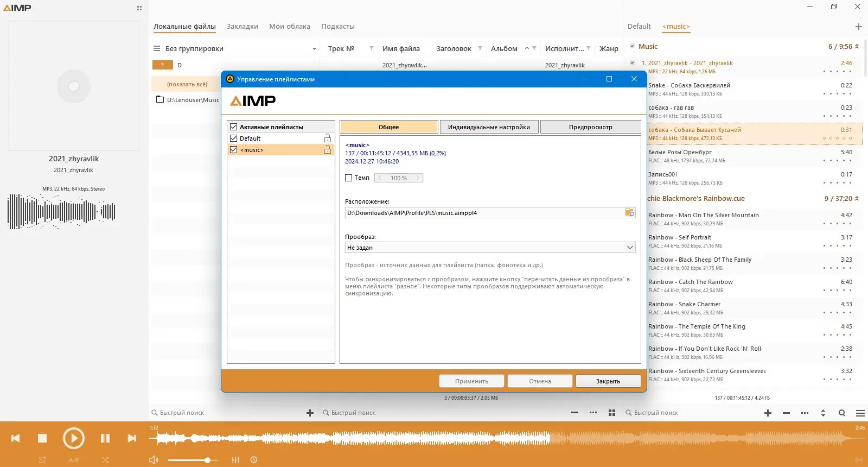Switch the file list to grid view
The width and height of the screenshot is (868, 467).
(612, 413)
